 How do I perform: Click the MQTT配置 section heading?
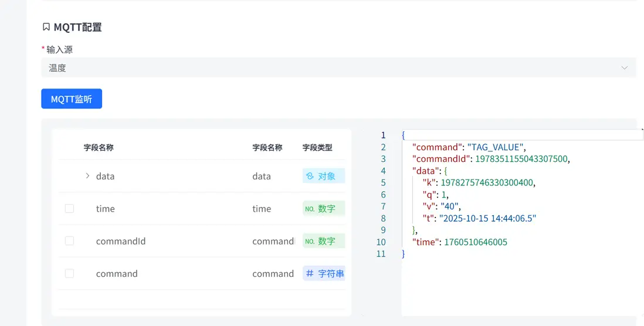tap(77, 27)
